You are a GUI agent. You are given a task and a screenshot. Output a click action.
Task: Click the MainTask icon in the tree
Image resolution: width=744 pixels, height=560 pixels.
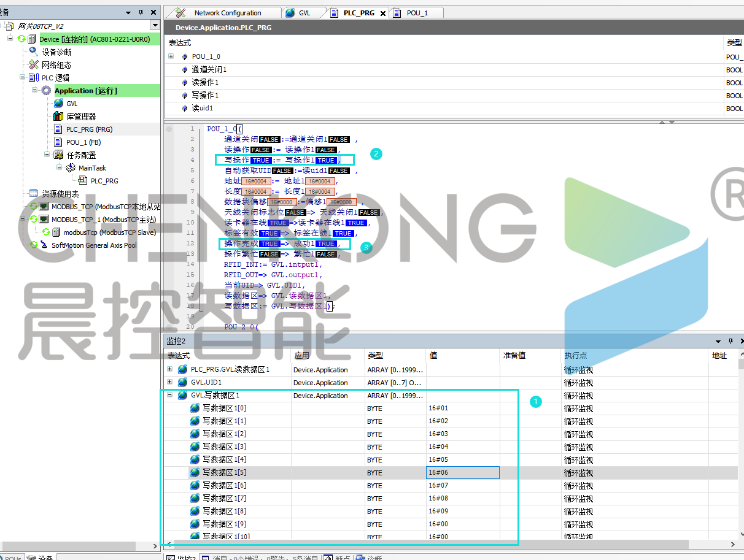coord(71,168)
